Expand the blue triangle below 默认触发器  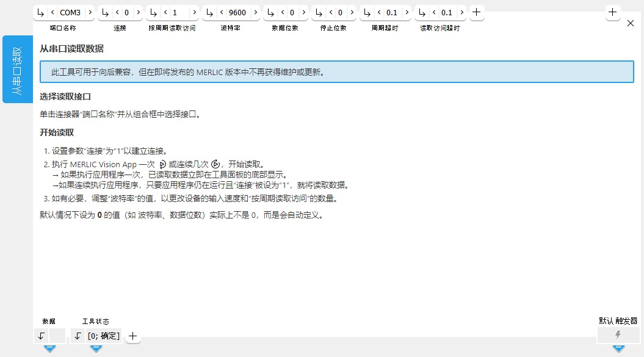pos(618,348)
